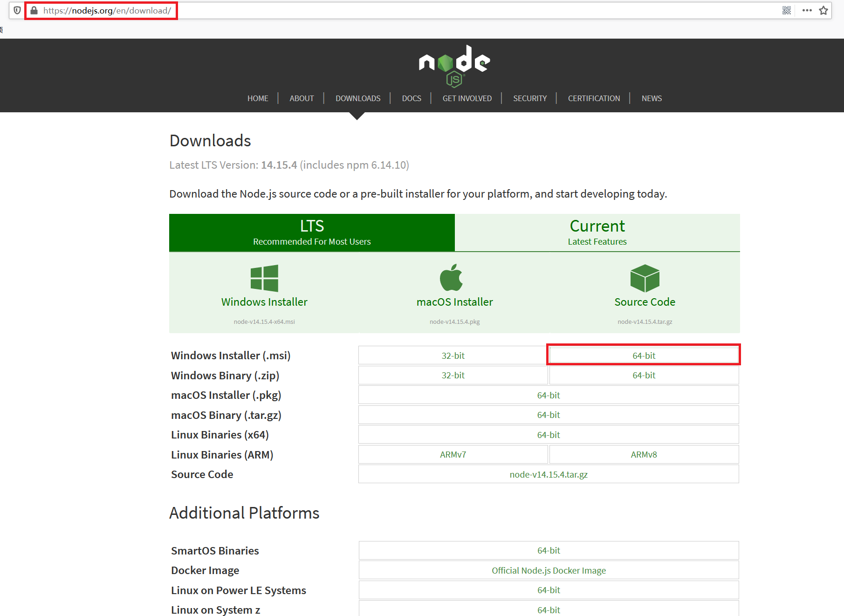Select the LTS tab

[312, 233]
